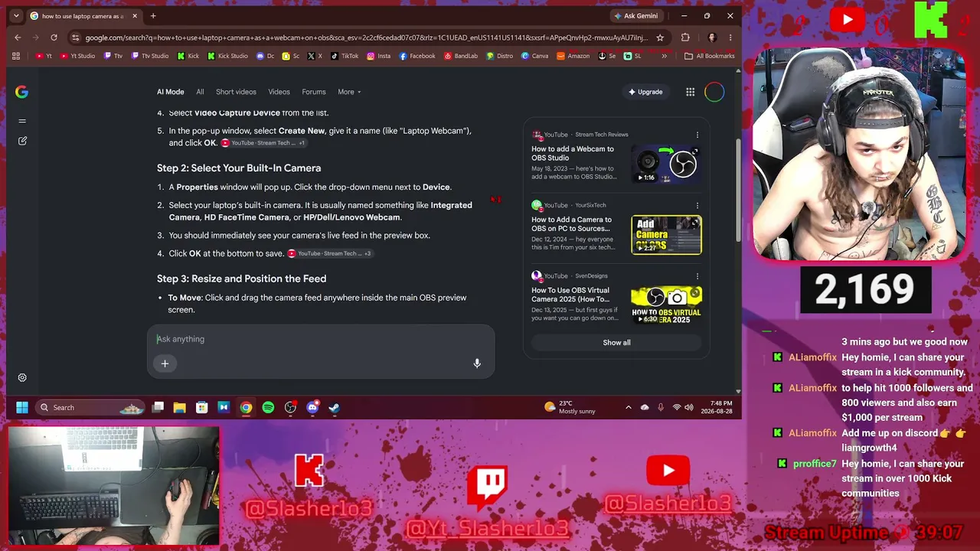Screen dimensions: 980x551
Task: Open the bookmarks bar apps grid icon
Action: coord(16,56)
